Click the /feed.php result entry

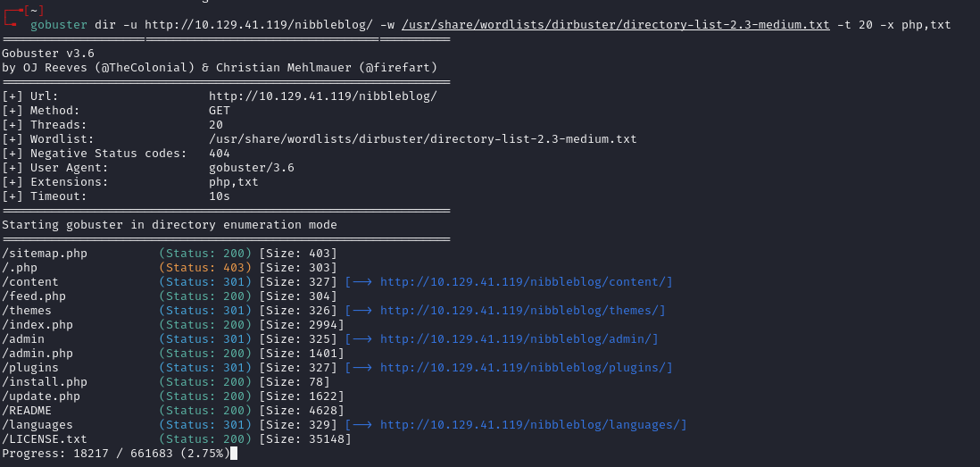point(34,296)
